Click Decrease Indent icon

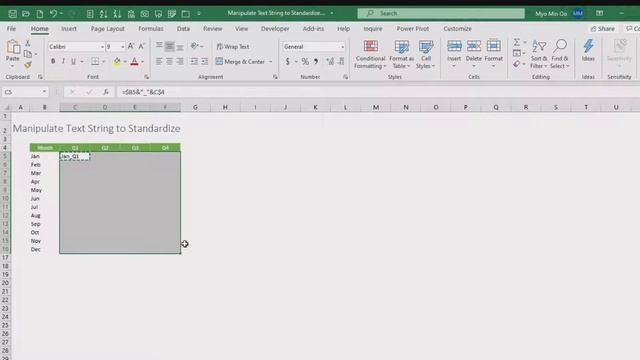click(194, 62)
